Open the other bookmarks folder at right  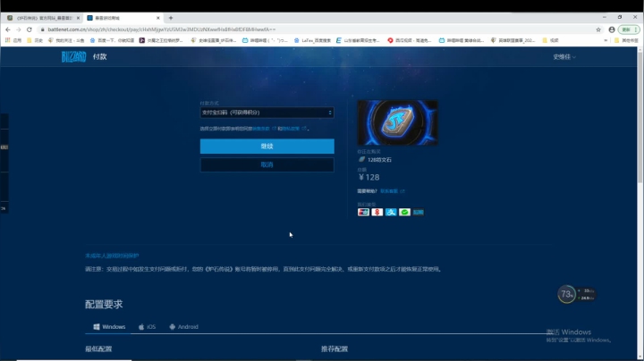(626, 40)
